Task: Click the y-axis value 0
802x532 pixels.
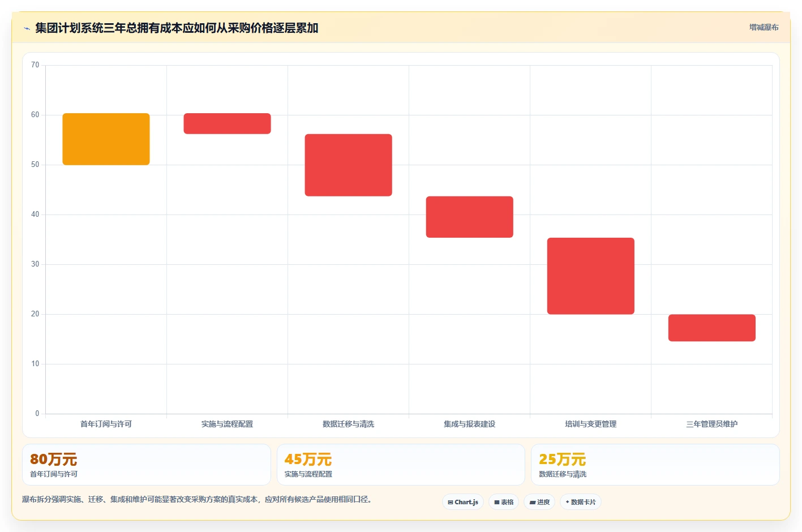Action: [x=37, y=414]
